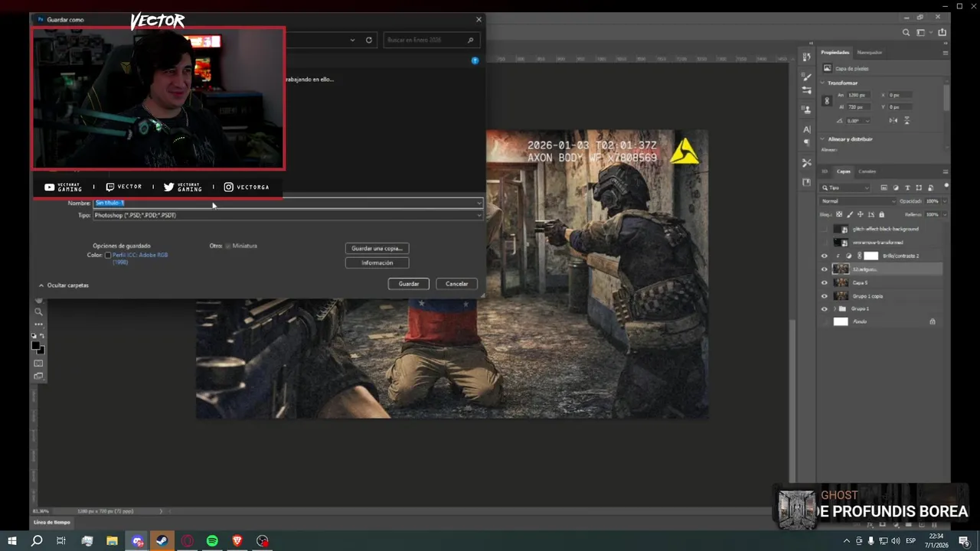Click the foreground color swatch

point(36,346)
